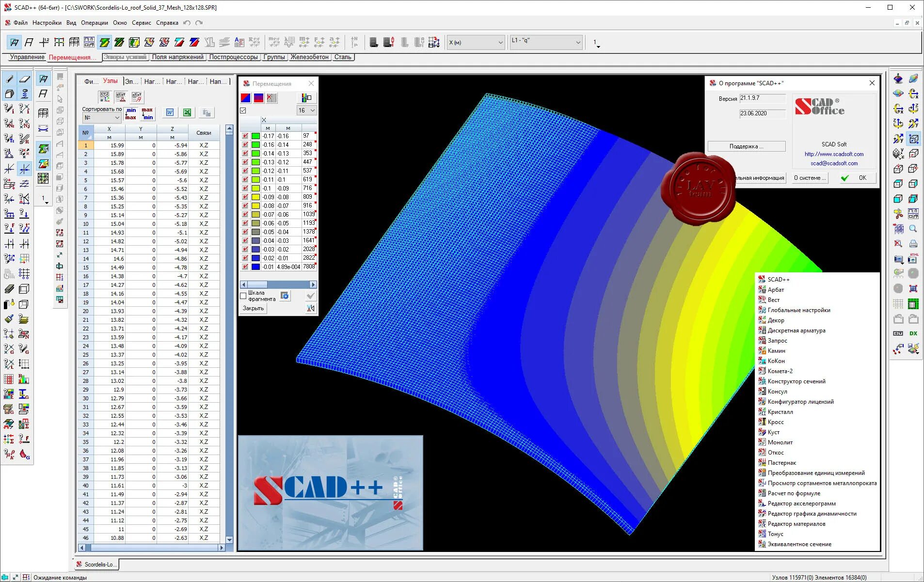Select the plate element tool in left palette

pos(25,79)
